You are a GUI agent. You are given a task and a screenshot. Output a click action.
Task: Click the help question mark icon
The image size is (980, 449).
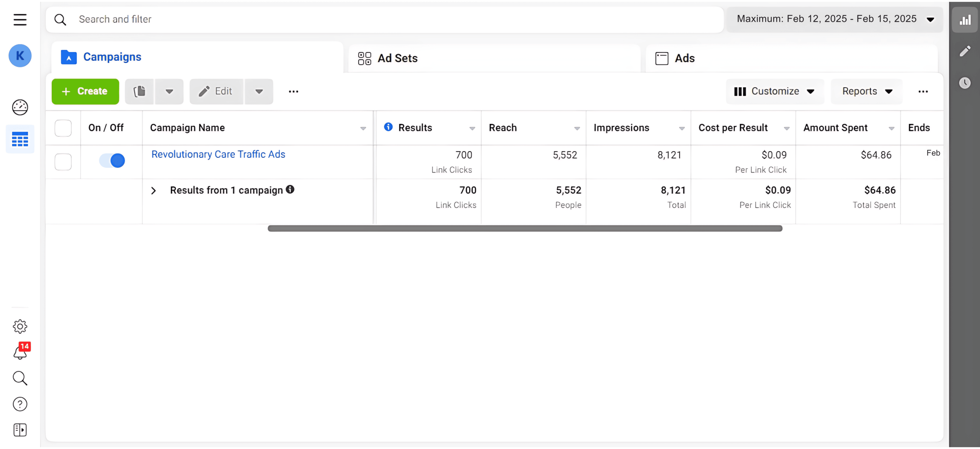pyautogui.click(x=20, y=404)
